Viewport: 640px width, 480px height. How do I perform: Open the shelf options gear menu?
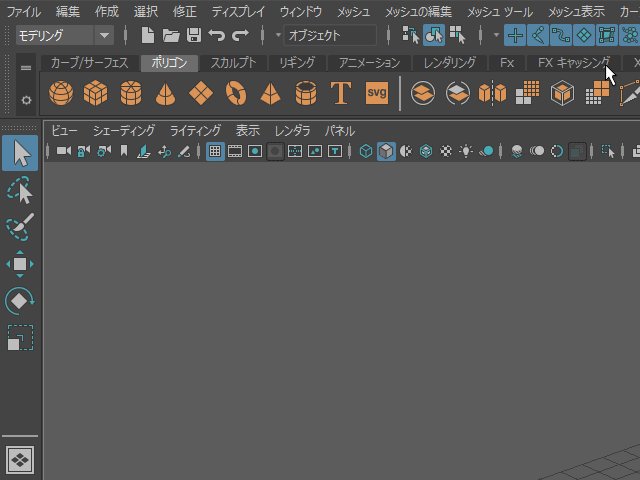coord(26,100)
